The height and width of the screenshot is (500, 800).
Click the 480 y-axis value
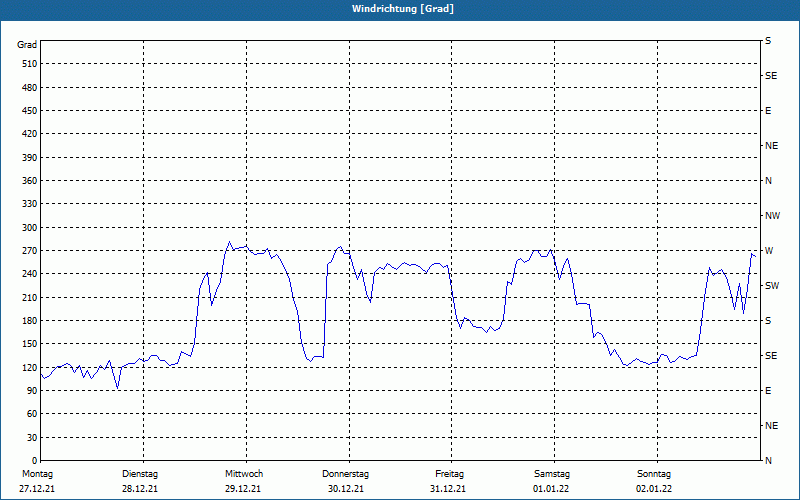[x=30, y=88]
